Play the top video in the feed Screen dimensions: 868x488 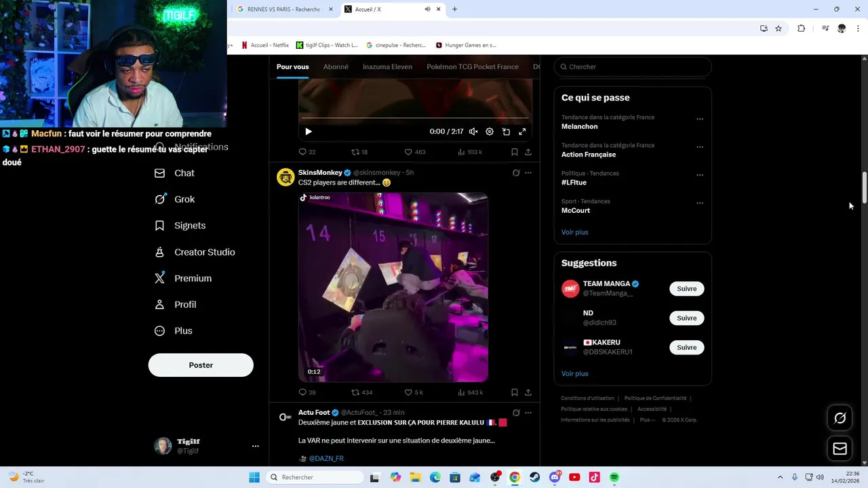pos(308,131)
